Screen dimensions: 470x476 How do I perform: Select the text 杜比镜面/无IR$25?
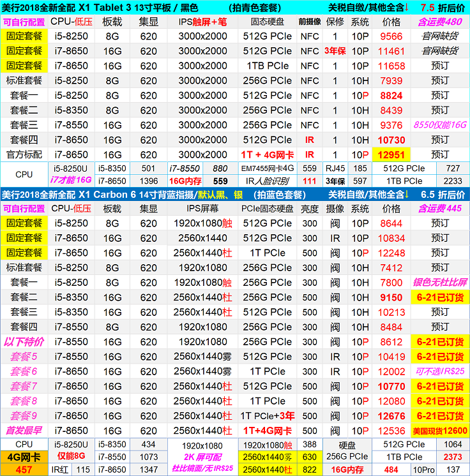tap(202, 468)
